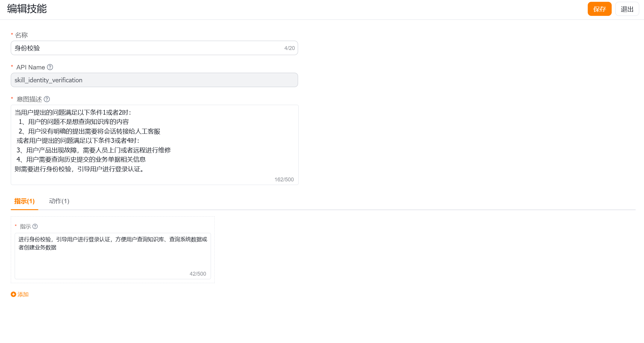The image size is (644, 343).
Task: Click inside the 指示 instruction text area
Action: pyautogui.click(x=113, y=256)
